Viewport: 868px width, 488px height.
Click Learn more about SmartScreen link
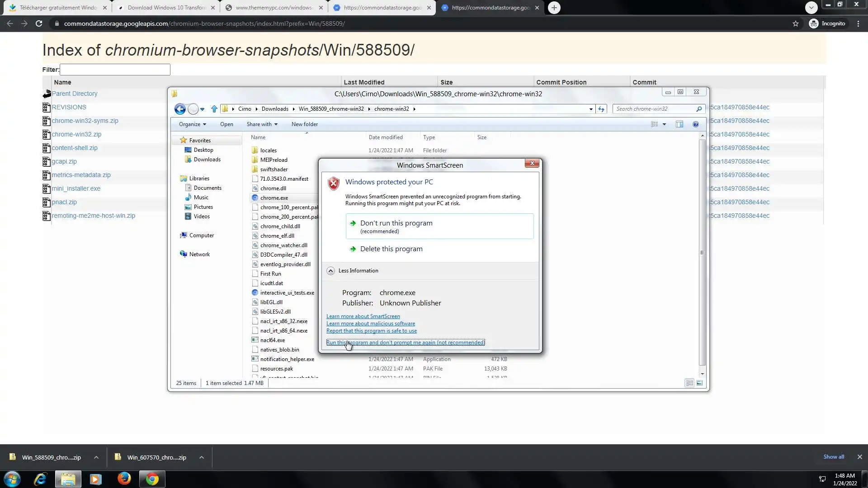pos(363,316)
